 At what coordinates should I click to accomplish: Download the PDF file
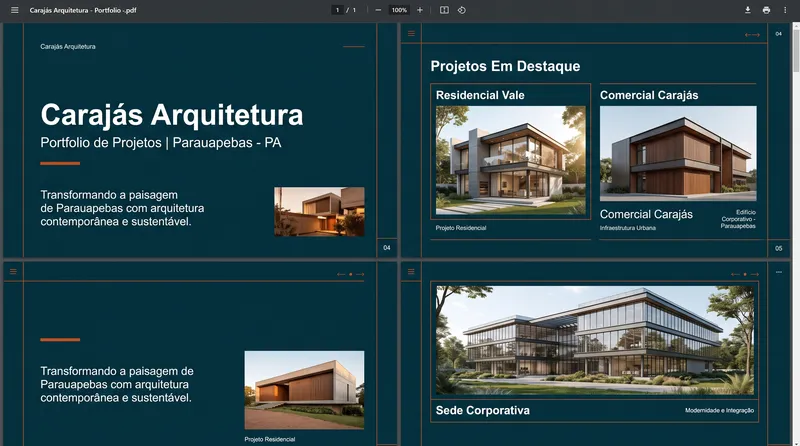point(747,10)
